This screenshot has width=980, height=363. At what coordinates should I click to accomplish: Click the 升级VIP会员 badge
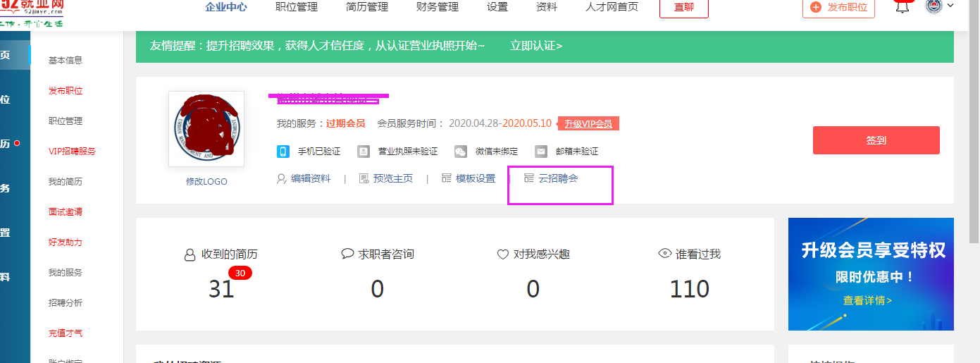(588, 123)
